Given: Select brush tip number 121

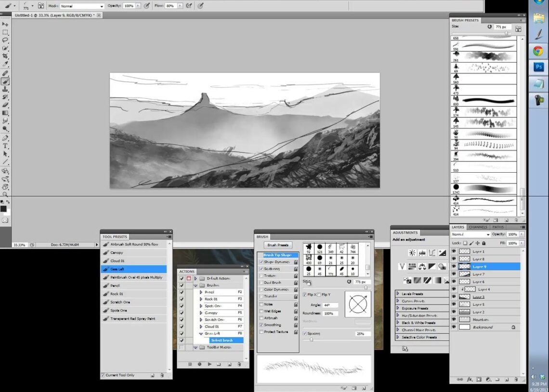Looking at the screenshot, I should [x=319, y=247].
